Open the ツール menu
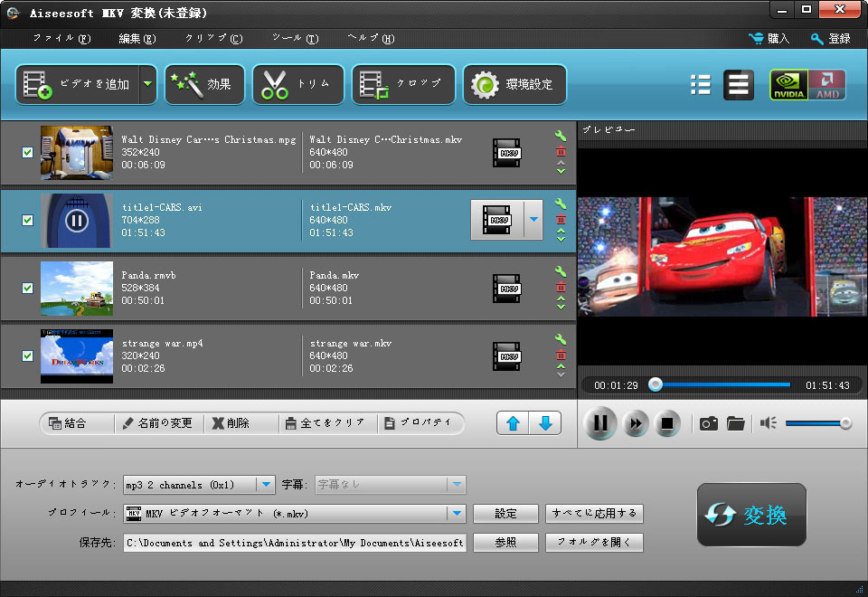Screen dimensions: 868x597 295,39
